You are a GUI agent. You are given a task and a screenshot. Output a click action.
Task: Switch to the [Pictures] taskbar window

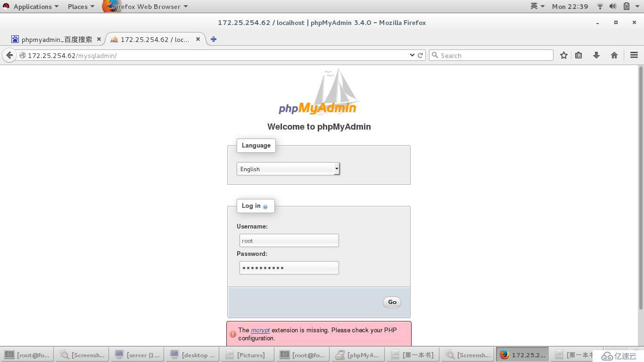(x=247, y=355)
